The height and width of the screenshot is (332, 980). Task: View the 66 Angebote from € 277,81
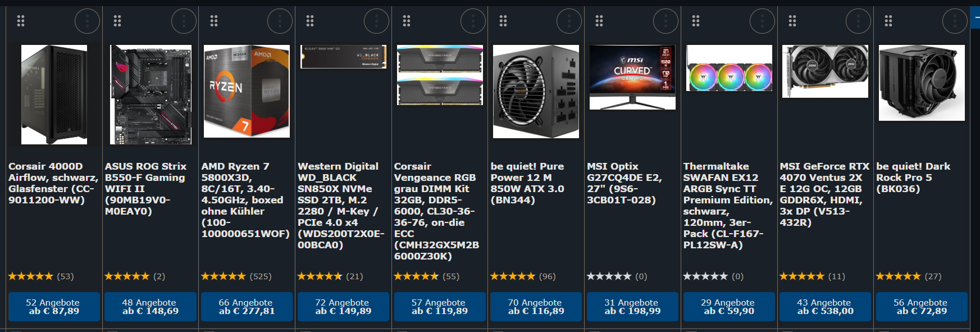(x=247, y=307)
